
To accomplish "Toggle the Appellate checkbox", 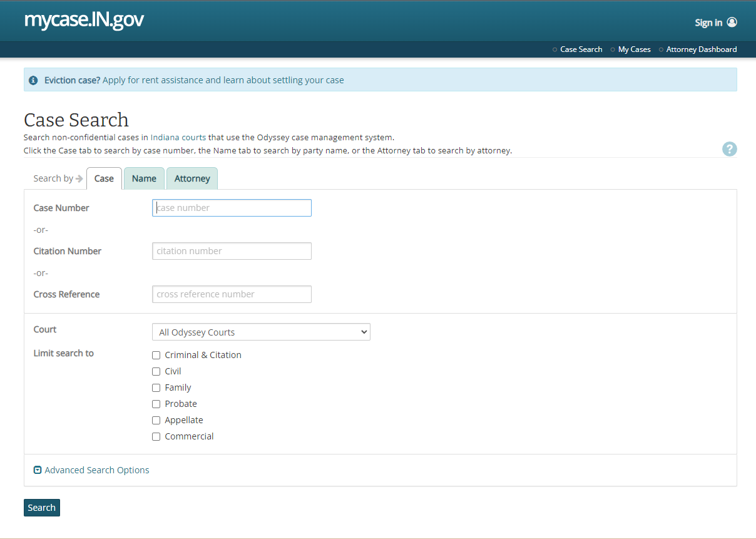I will (x=156, y=420).
